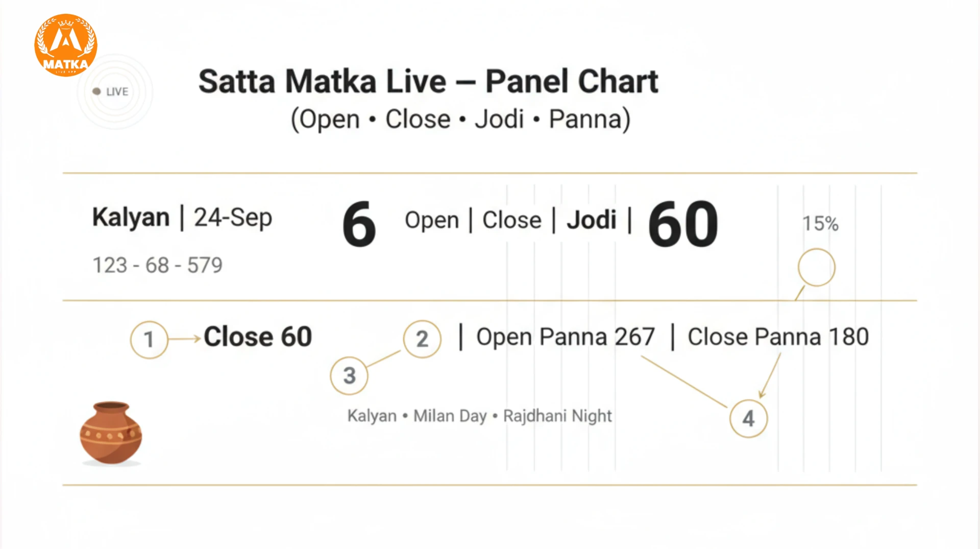Viewport: 980px width, 549px height.
Task: Click Close Panna 180 text
Action: 778,337
